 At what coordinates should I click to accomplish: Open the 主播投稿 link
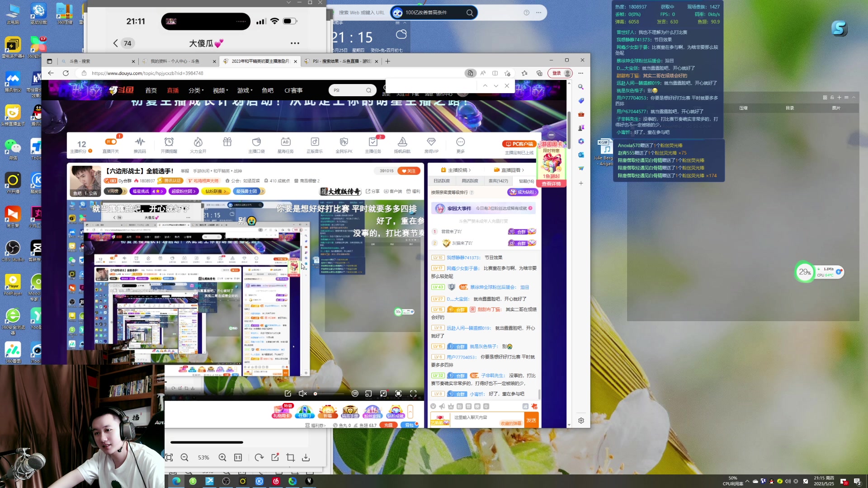click(456, 170)
